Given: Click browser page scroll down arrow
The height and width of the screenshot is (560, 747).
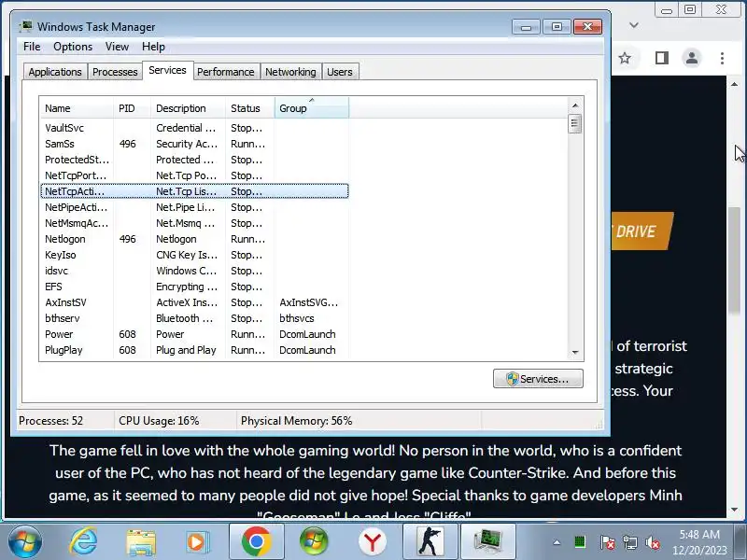Looking at the screenshot, I should click(x=734, y=509).
